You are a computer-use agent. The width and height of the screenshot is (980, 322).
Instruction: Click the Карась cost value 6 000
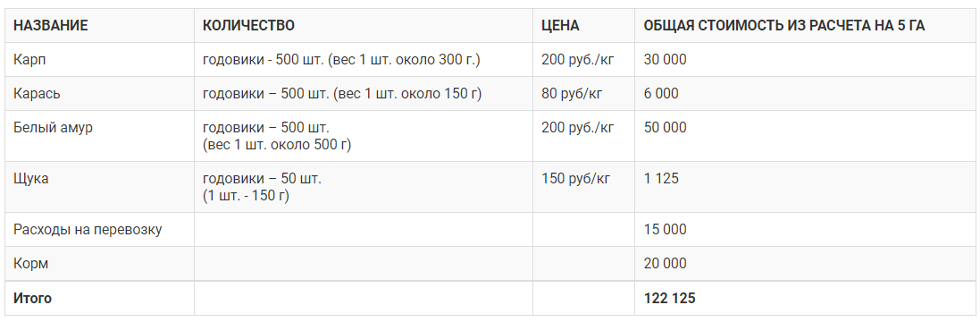(661, 94)
